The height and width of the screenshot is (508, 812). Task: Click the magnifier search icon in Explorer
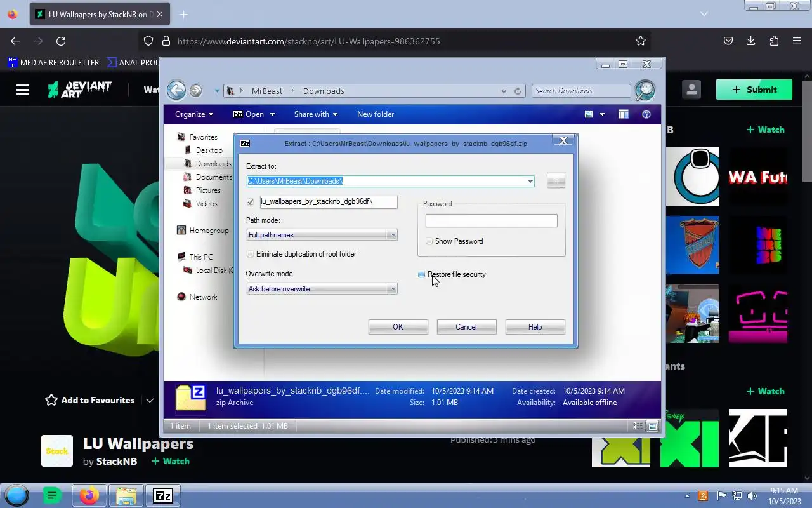645,90
